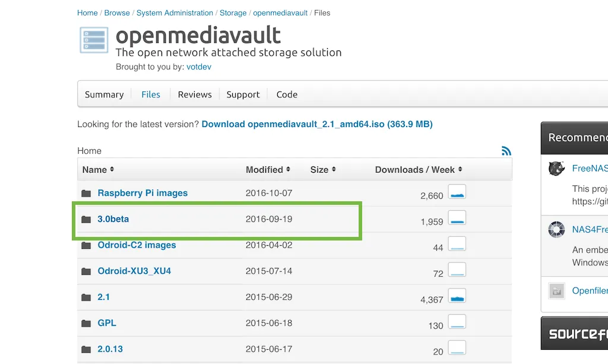Click the Openfiler project icon
Image resolution: width=608 pixels, height=364 pixels.
(556, 291)
